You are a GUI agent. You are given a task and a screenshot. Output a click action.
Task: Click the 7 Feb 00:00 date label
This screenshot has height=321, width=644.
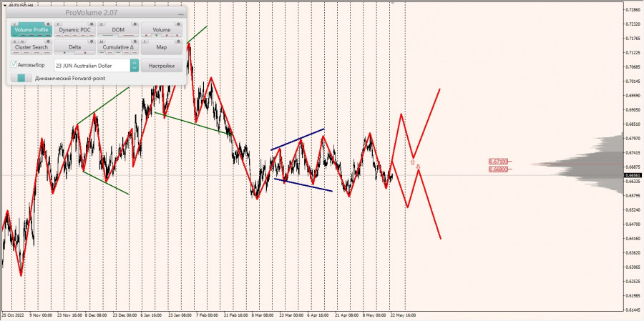(207, 315)
